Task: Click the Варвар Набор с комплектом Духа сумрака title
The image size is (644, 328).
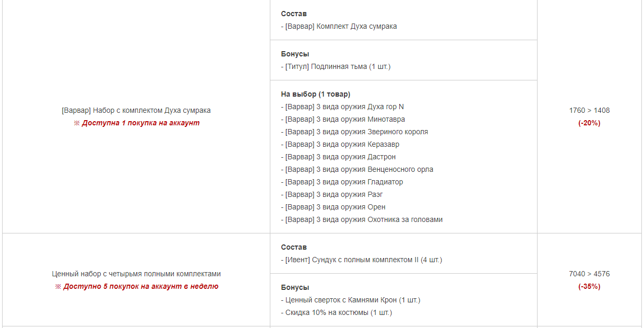Action: [x=136, y=110]
